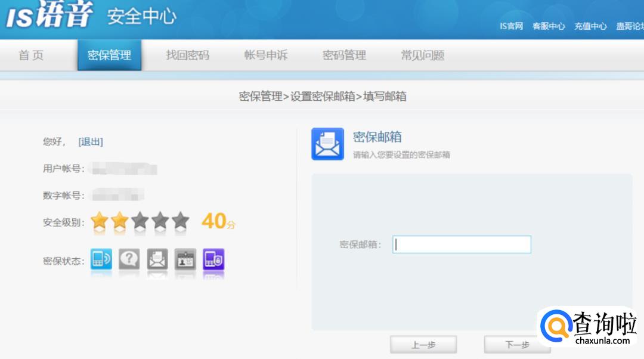The image size is (644, 359).
Task: Open the 首页 tab
Action: pos(31,55)
